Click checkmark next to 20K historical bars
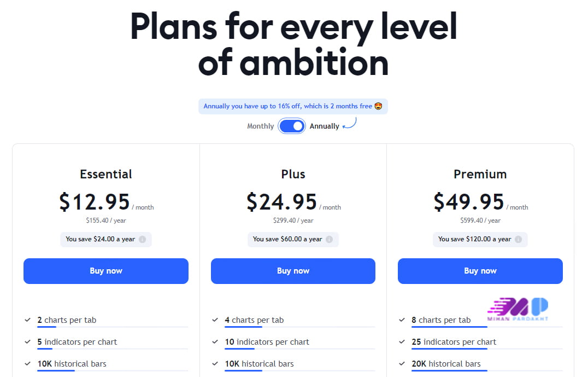The height and width of the screenshot is (377, 588). pos(402,364)
